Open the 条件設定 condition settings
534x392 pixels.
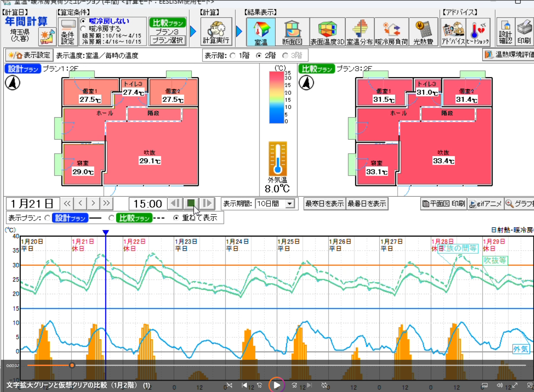pos(68,32)
